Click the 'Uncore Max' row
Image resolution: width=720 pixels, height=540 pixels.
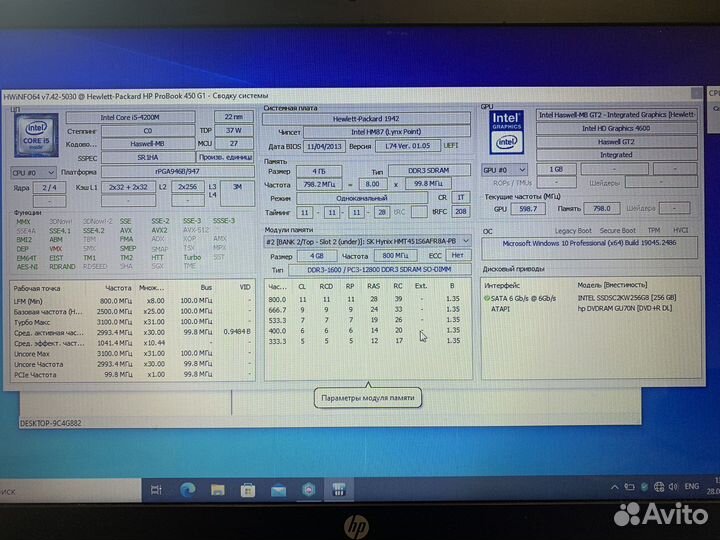coord(132,354)
